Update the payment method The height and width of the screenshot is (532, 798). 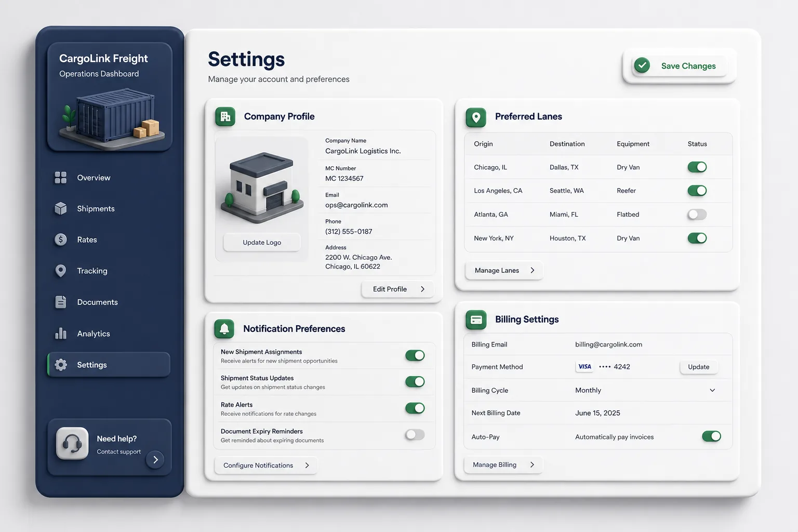tap(699, 367)
